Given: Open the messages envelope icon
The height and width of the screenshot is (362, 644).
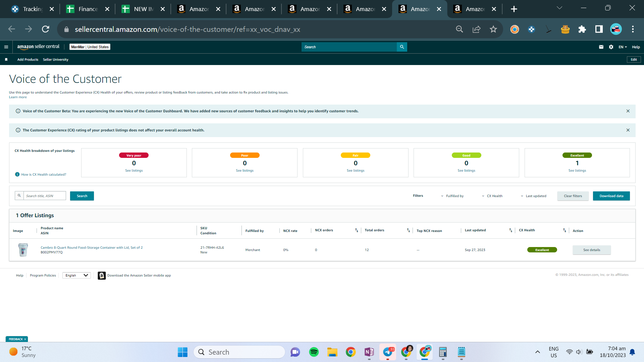Looking at the screenshot, I should point(601,47).
